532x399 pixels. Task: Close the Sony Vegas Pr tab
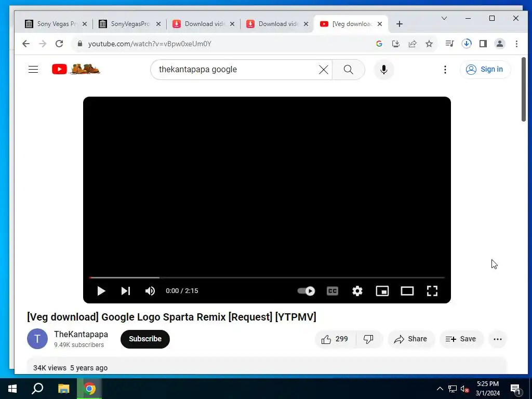coord(85,24)
